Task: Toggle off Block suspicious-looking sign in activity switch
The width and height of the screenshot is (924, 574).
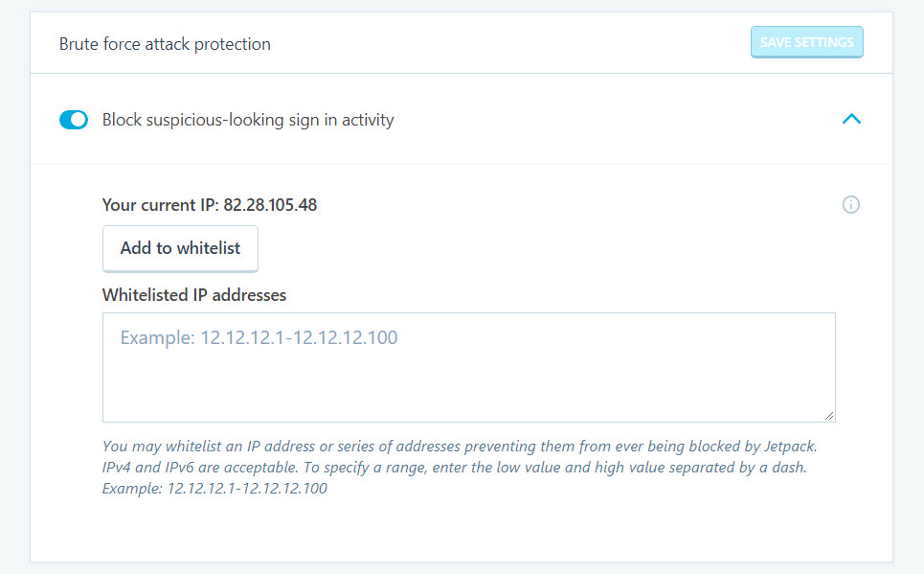Action: click(x=74, y=120)
